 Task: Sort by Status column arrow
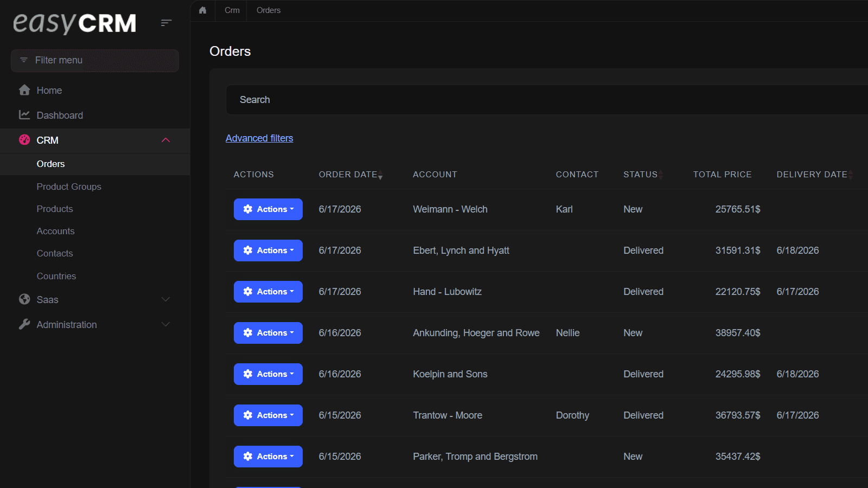(661, 175)
